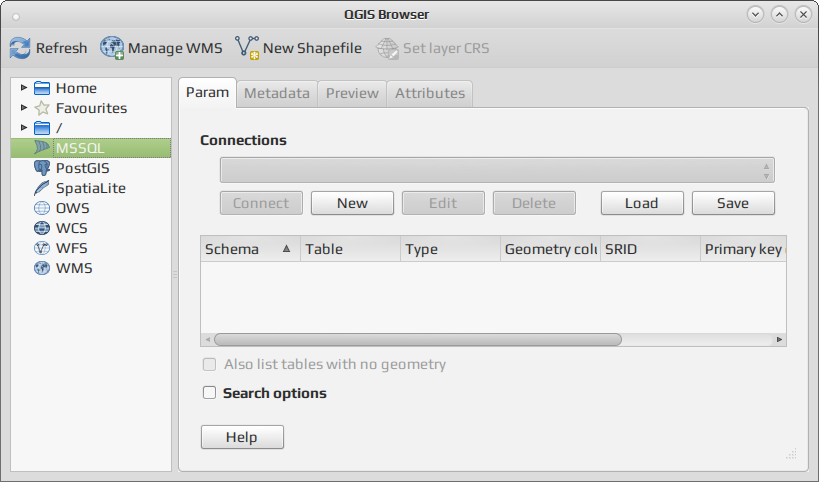Click the Edit connection button
819x482 pixels.
(x=443, y=203)
